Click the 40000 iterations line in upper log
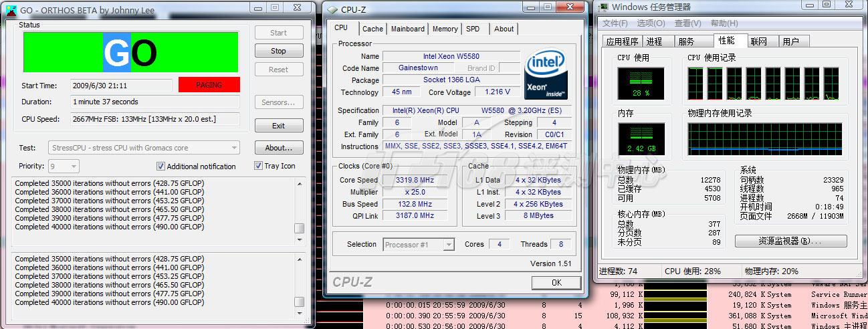Screen dimensions: 868x329 tap(110, 227)
